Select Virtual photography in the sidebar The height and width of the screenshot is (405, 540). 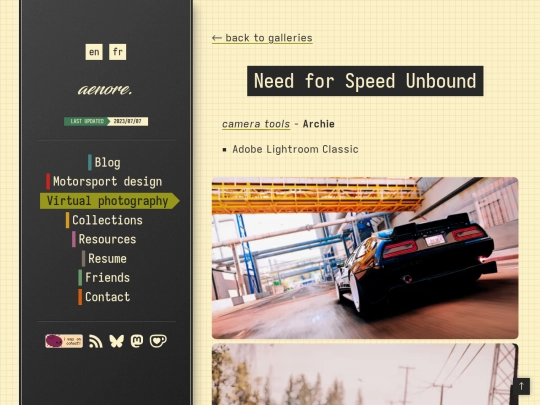click(x=110, y=201)
